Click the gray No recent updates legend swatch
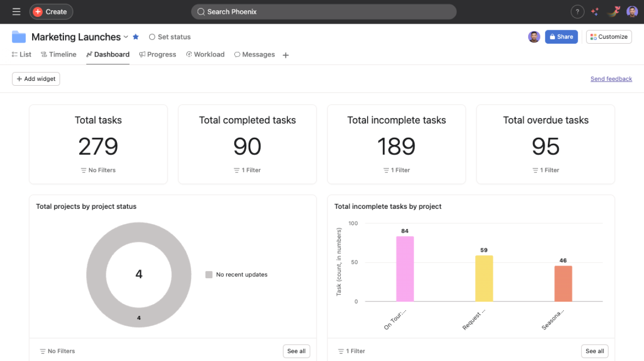The height and width of the screenshot is (361, 644). pyautogui.click(x=209, y=275)
